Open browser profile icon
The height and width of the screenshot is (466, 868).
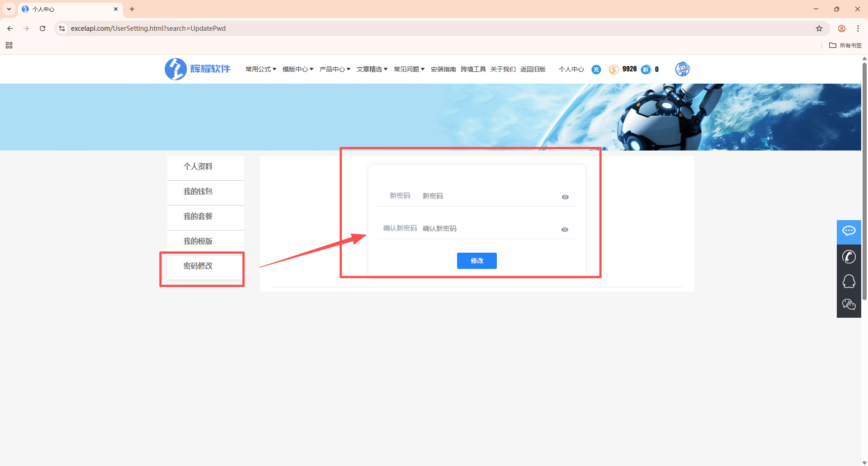[x=842, y=28]
